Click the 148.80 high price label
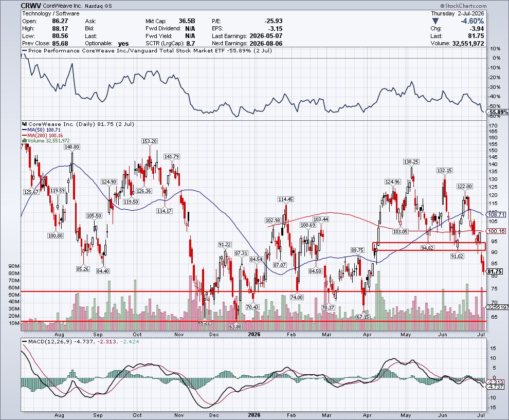This screenshot has width=509, height=420. pyautogui.click(x=72, y=147)
